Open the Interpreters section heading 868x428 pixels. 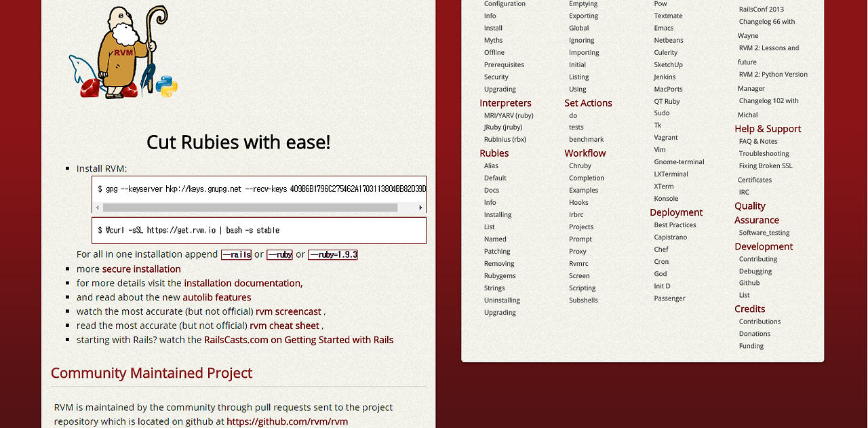(505, 103)
